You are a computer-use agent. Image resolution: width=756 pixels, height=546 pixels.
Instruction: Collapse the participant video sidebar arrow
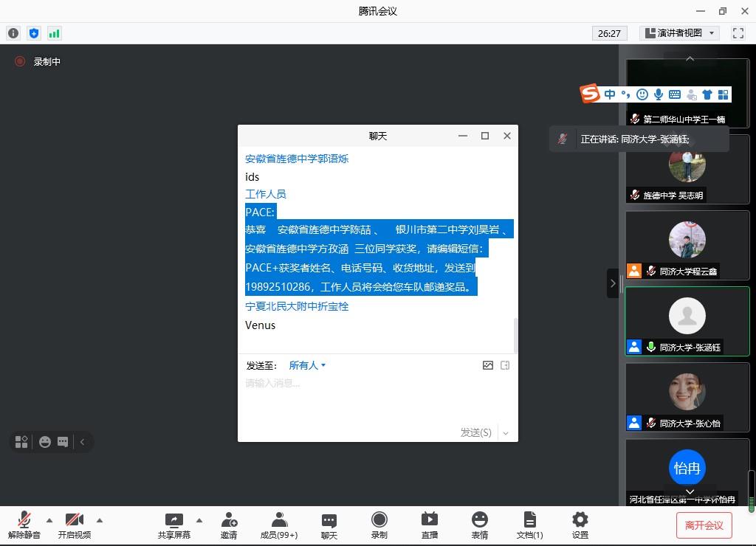click(612, 283)
